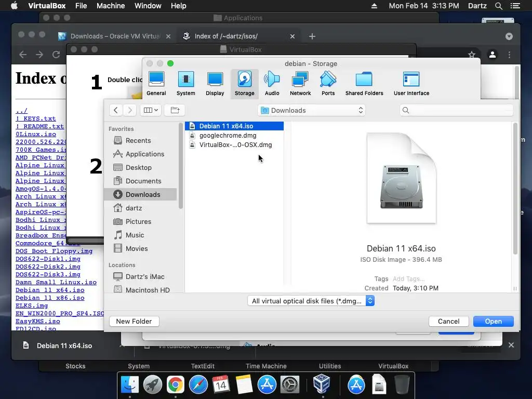Open the Window menu

pyautogui.click(x=148, y=6)
